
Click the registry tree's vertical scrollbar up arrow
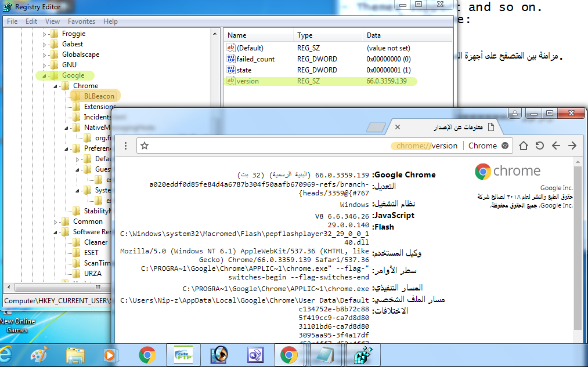215,34
